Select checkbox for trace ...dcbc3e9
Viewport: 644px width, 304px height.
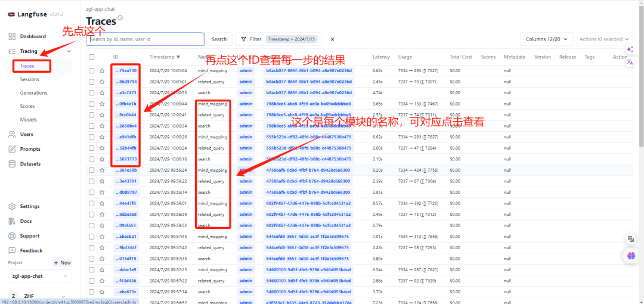[x=92, y=270]
